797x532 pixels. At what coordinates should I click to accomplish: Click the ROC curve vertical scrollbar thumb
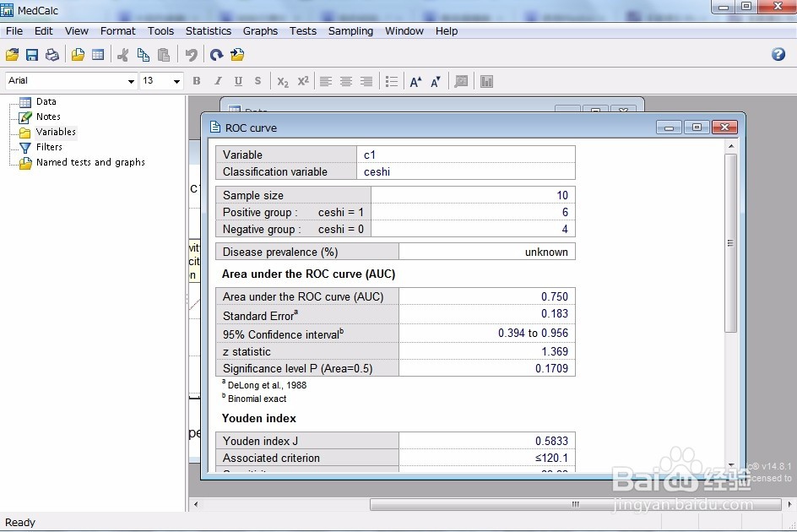point(731,243)
